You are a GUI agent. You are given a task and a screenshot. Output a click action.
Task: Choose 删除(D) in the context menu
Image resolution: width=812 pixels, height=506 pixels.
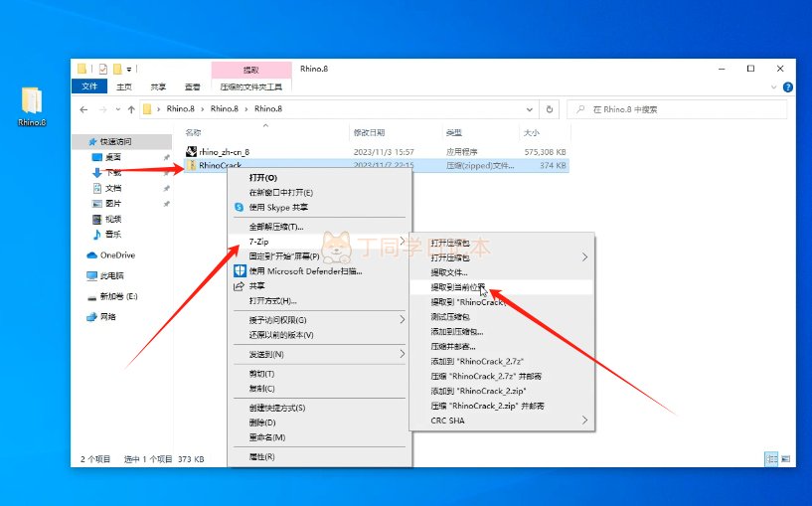pyautogui.click(x=319, y=422)
